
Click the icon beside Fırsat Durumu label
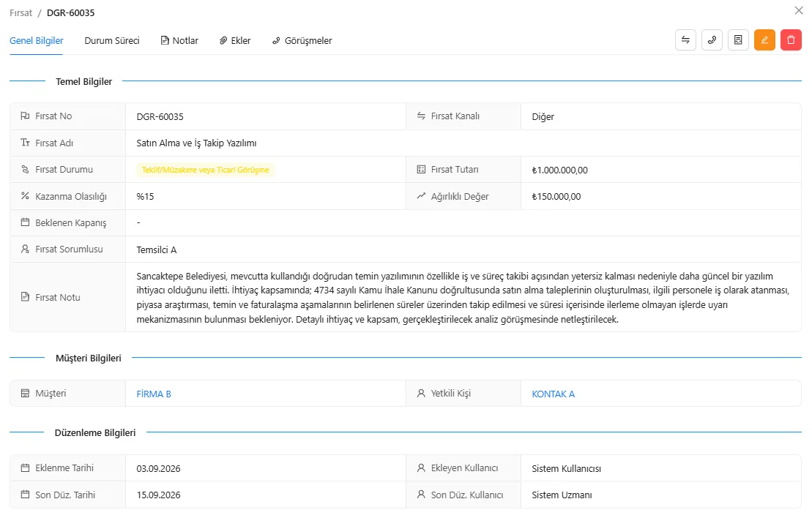[25, 169]
